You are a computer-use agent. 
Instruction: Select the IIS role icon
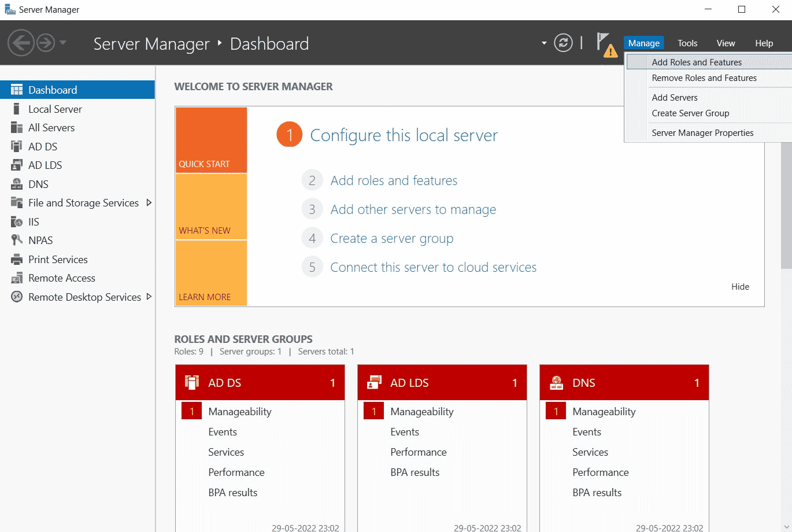pyautogui.click(x=17, y=221)
